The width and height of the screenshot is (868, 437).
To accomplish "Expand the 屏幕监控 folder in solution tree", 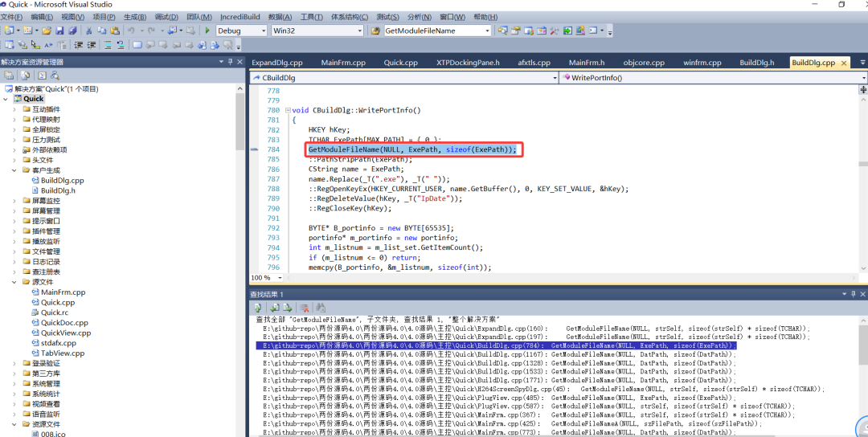I will click(x=14, y=201).
